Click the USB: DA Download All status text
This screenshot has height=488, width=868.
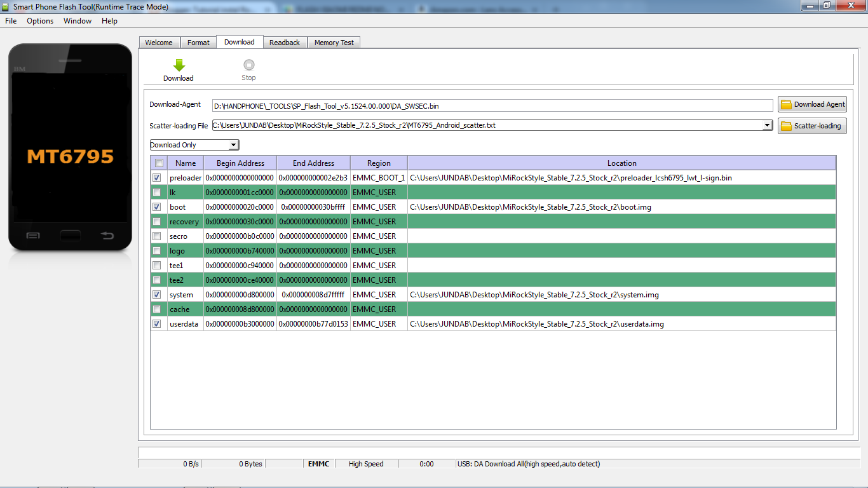pos(528,464)
